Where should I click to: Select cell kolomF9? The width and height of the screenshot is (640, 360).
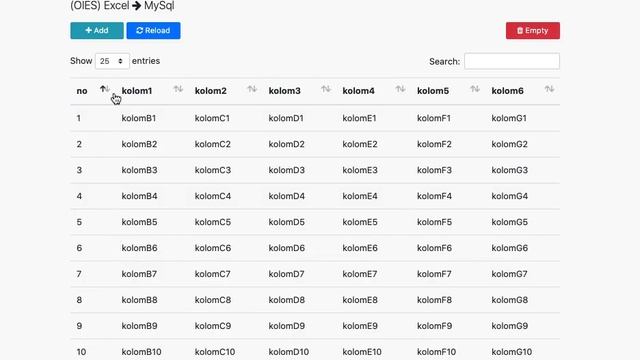click(434, 326)
